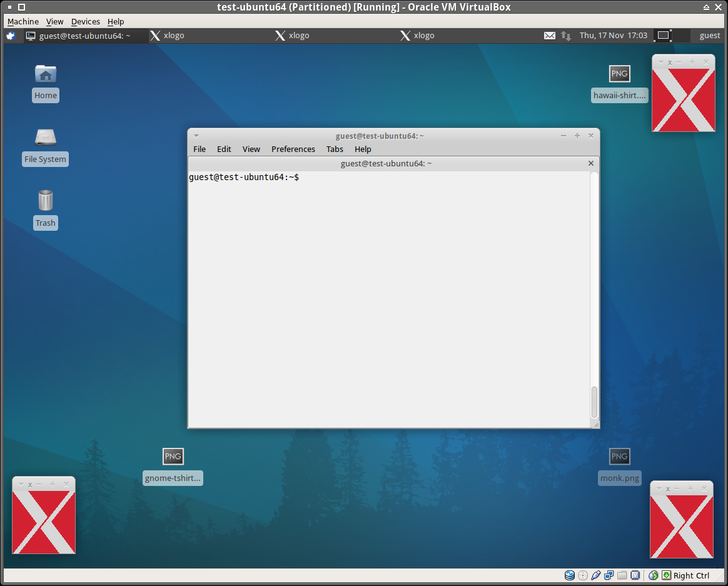Viewport: 728px width, 586px height.
Task: Open the Xfce applications menu mouse icon
Action: 11,36
